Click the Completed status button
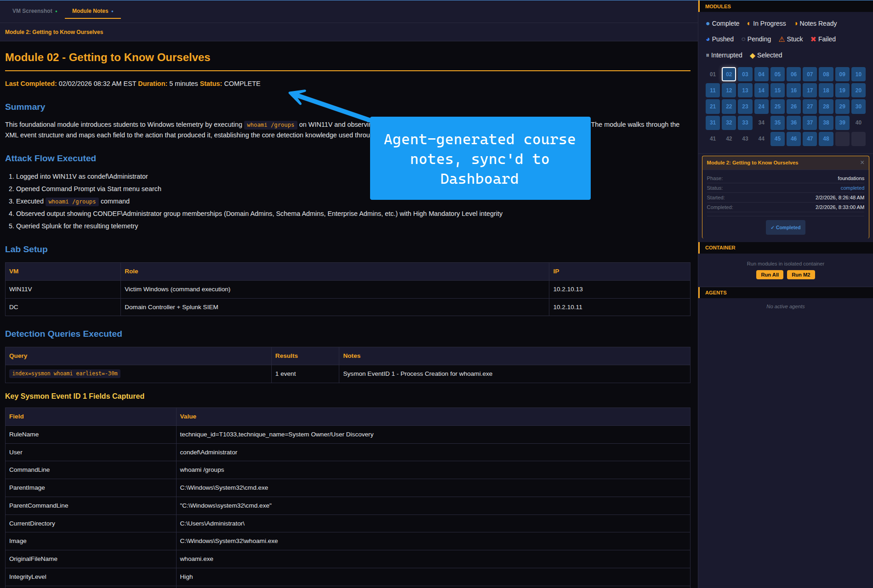 pyautogui.click(x=785, y=227)
